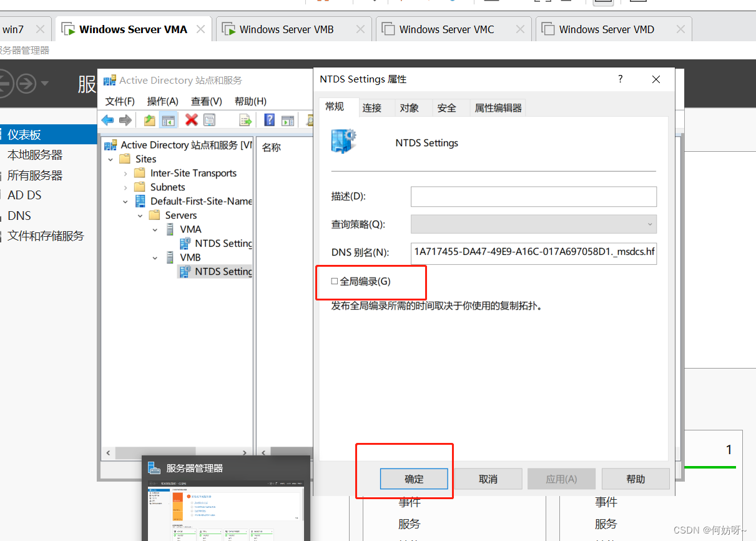Click the VMA server icon
Image resolution: width=756 pixels, height=541 pixels.
170,229
